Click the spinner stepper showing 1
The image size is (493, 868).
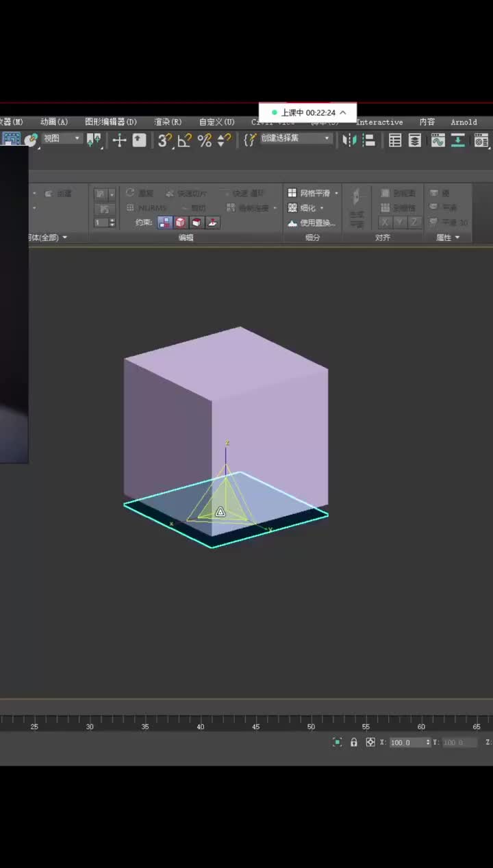tap(105, 222)
